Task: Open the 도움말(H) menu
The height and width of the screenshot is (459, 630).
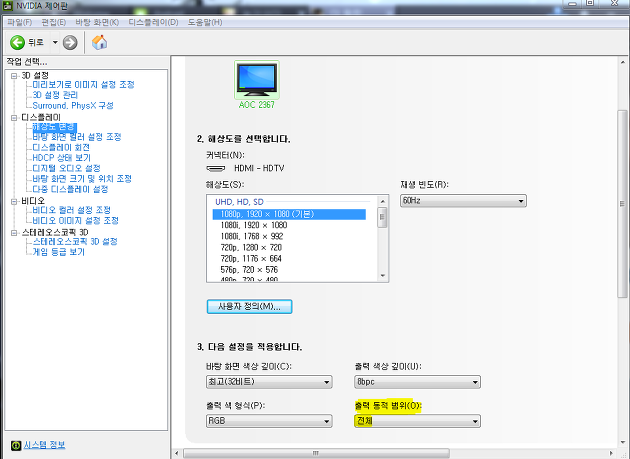Action: 205,22
